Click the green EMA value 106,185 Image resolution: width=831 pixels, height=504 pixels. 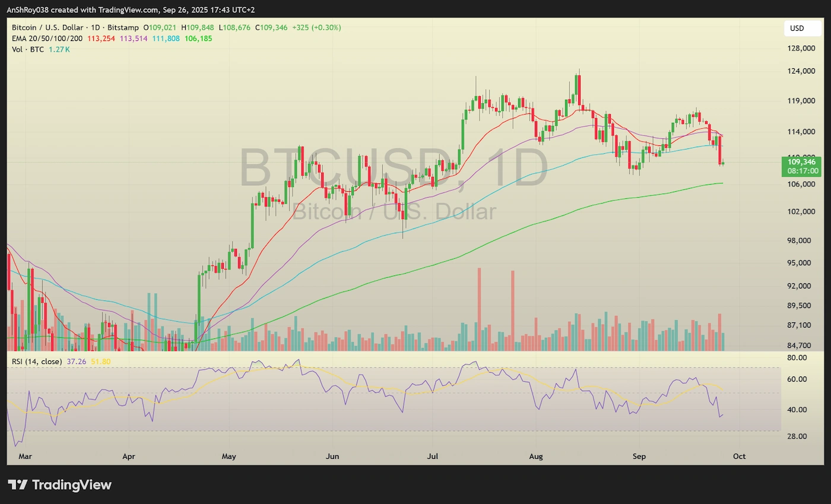(x=198, y=38)
